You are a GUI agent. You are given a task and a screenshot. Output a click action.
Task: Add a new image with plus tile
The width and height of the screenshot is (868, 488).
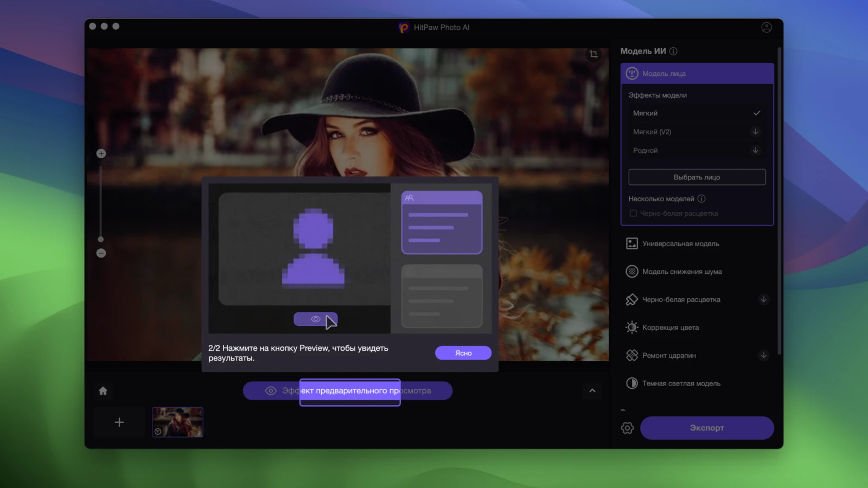(119, 422)
